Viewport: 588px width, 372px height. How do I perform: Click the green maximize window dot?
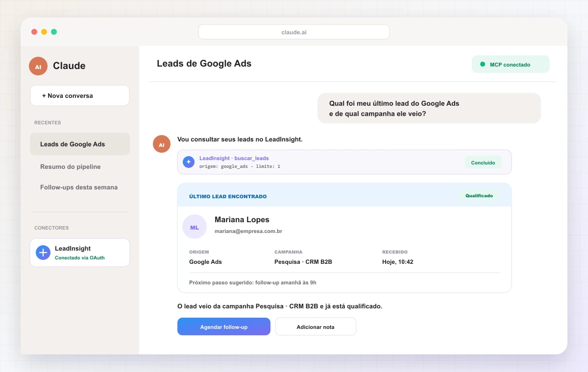click(54, 32)
